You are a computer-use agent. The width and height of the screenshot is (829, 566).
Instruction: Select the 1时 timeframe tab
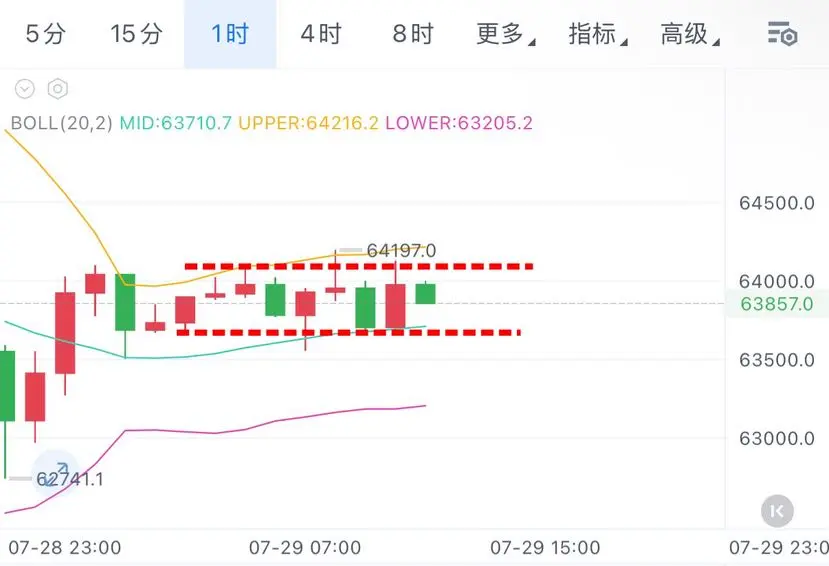point(230,34)
